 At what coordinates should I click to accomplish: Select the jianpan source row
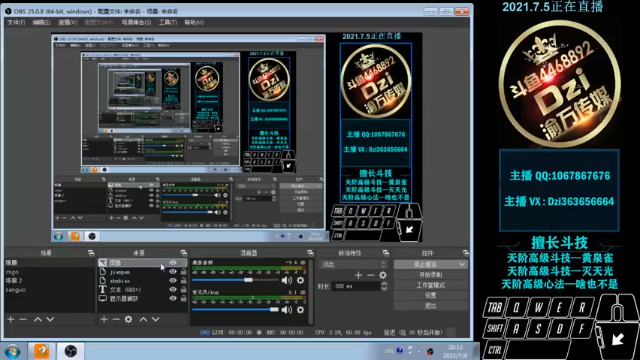pyautogui.click(x=142, y=271)
